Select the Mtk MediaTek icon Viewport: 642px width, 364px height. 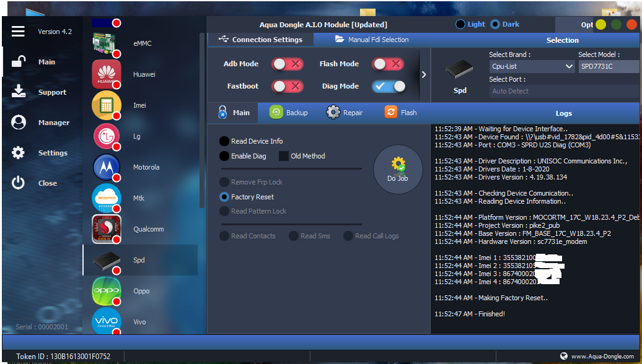click(107, 198)
